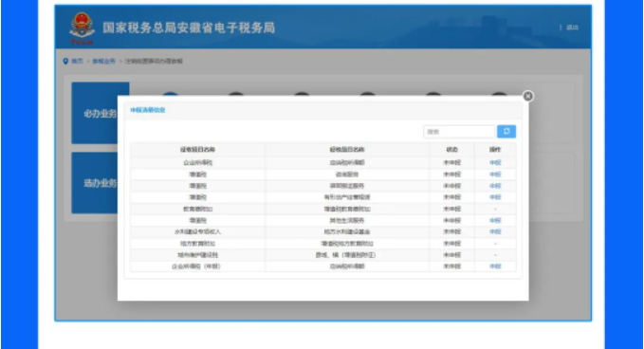Select the 增值税教育费附加 cell

click(347, 209)
